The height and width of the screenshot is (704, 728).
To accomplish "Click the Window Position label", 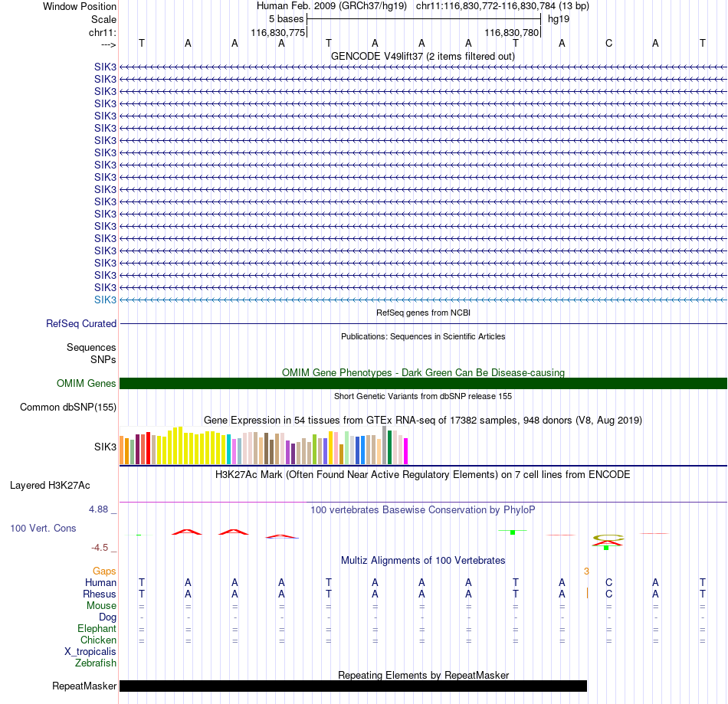I will pyautogui.click(x=80, y=6).
